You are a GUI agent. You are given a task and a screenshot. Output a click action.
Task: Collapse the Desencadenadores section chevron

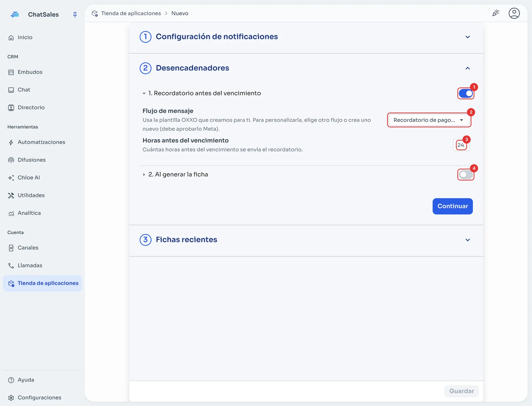(467, 68)
